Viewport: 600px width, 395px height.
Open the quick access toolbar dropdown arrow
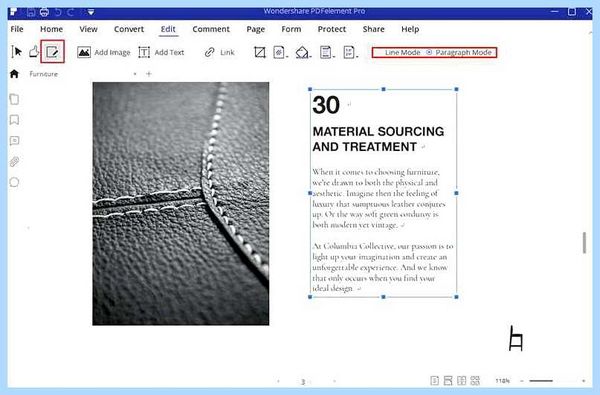91,12
